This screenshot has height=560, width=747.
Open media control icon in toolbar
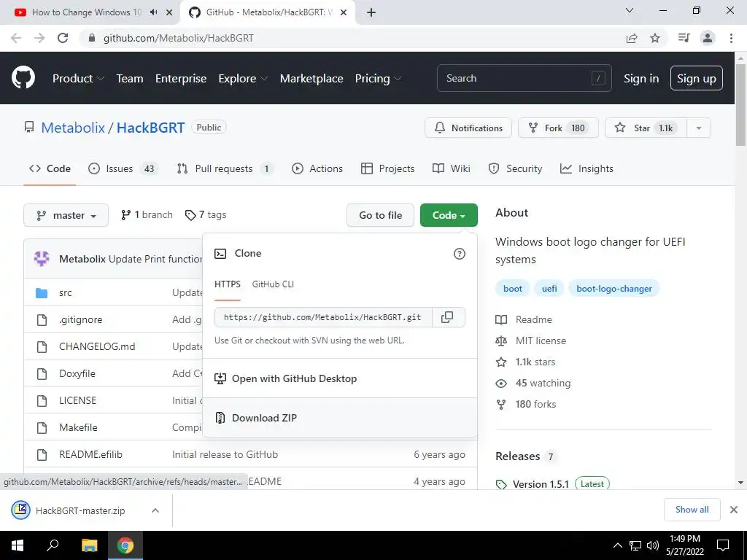(x=684, y=38)
